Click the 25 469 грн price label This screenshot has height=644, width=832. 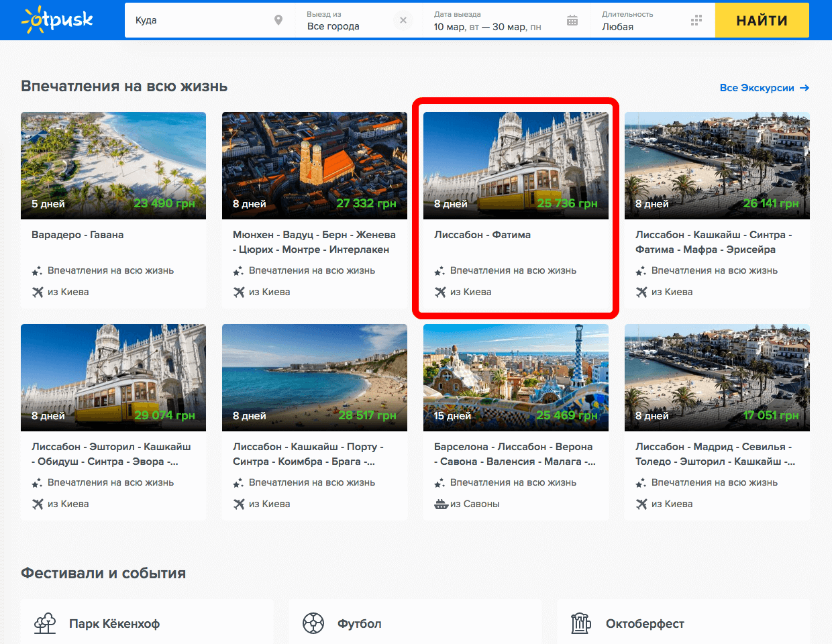(x=567, y=415)
